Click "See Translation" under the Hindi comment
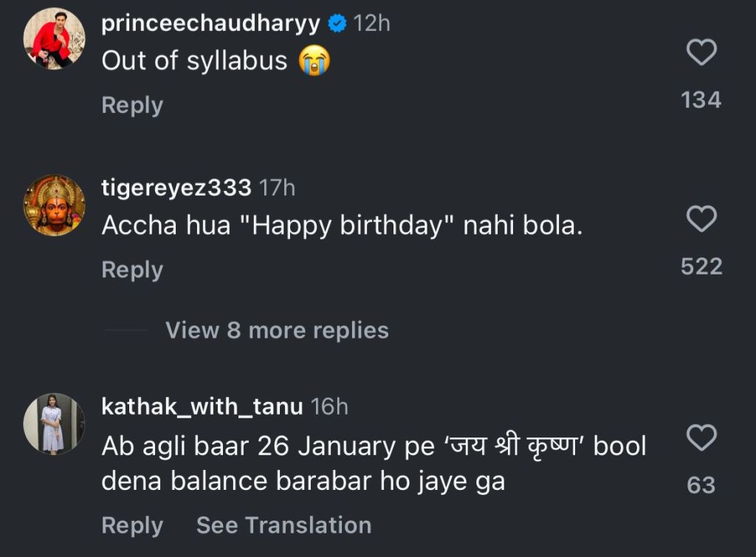 pyautogui.click(x=283, y=525)
